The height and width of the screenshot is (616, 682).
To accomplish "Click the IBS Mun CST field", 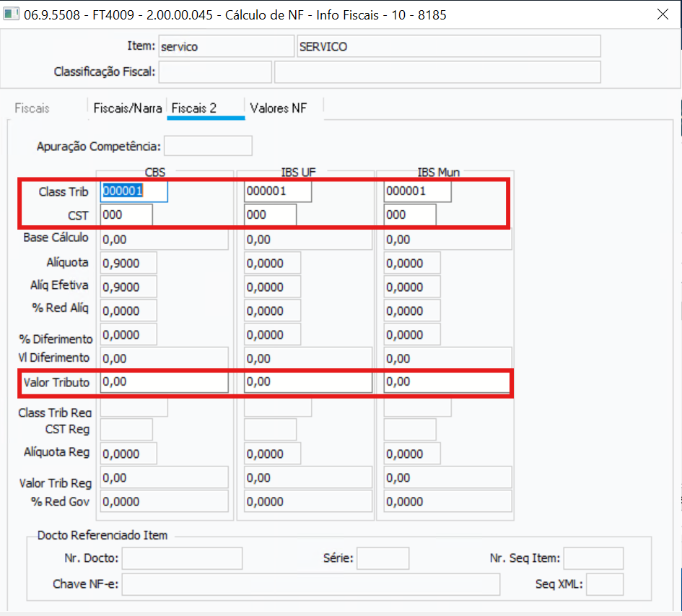I will (x=410, y=215).
